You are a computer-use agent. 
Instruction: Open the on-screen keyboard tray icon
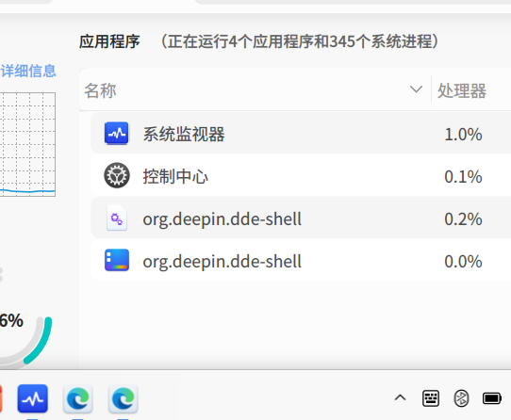coord(431,398)
